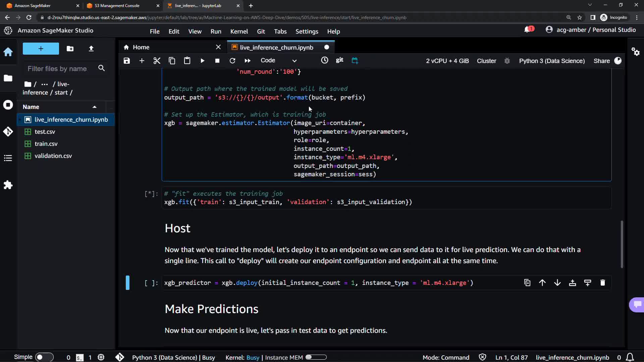
Task: Toggle the theme switch next to Share
Action: coord(618,61)
